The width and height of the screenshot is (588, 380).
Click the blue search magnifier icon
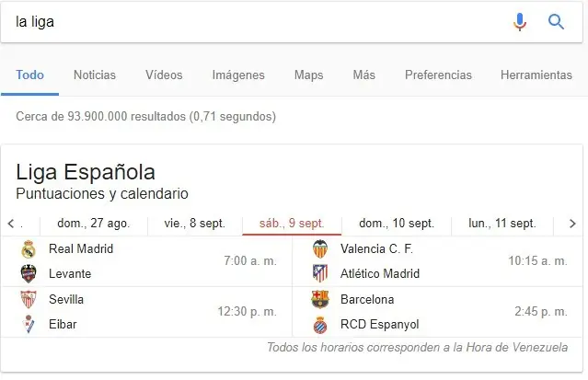pyautogui.click(x=557, y=22)
